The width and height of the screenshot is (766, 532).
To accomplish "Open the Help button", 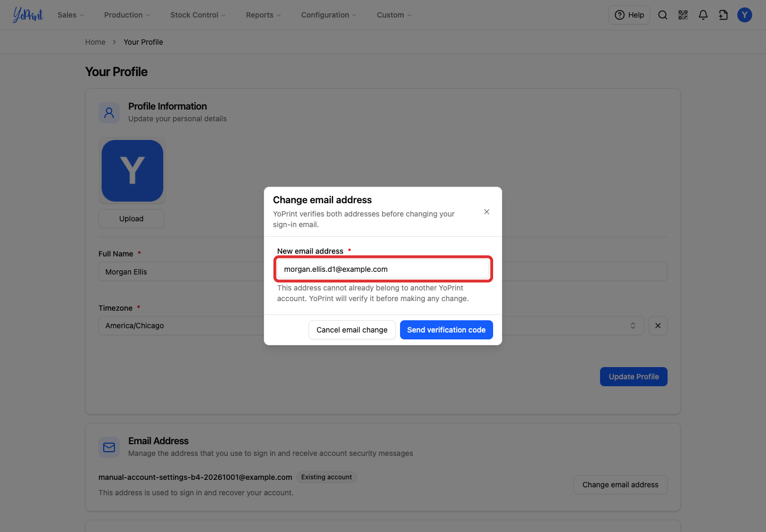I will pyautogui.click(x=629, y=15).
